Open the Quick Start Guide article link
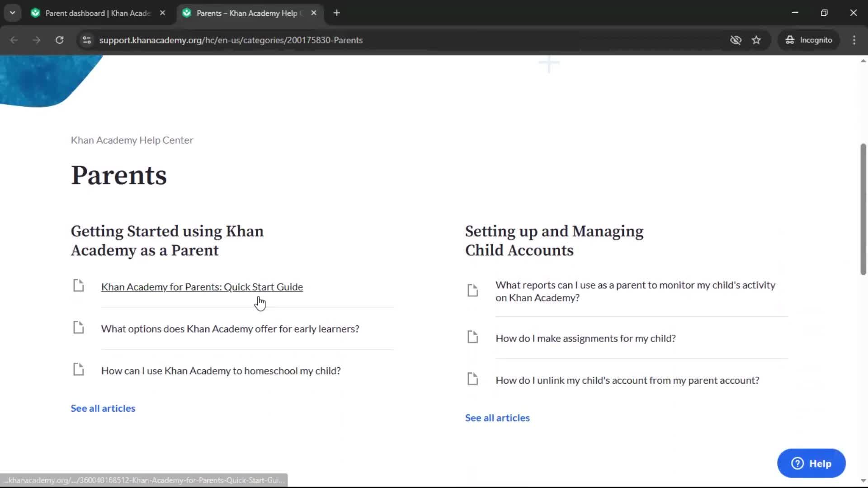 [x=202, y=287]
